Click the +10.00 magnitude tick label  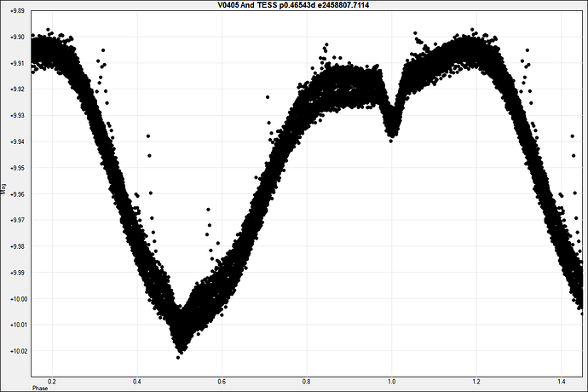19,299
